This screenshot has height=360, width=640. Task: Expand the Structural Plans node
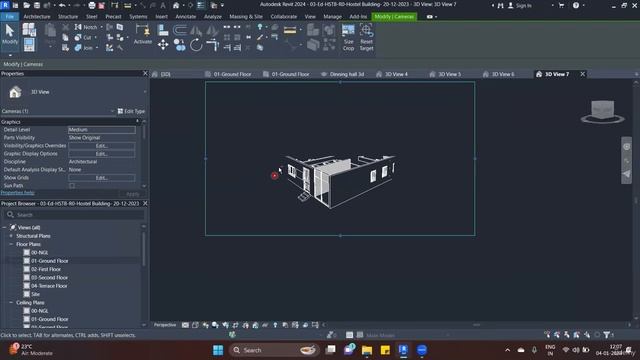coord(11,236)
